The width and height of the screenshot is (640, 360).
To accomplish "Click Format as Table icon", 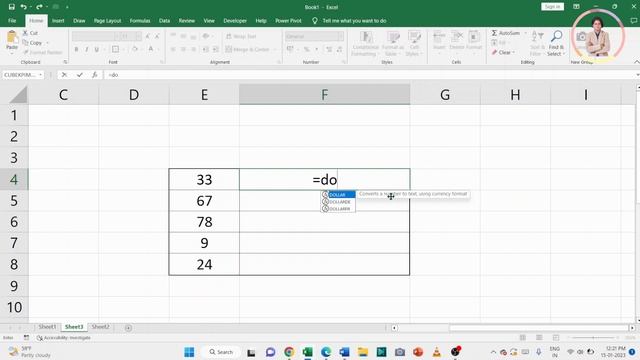I will click(392, 43).
